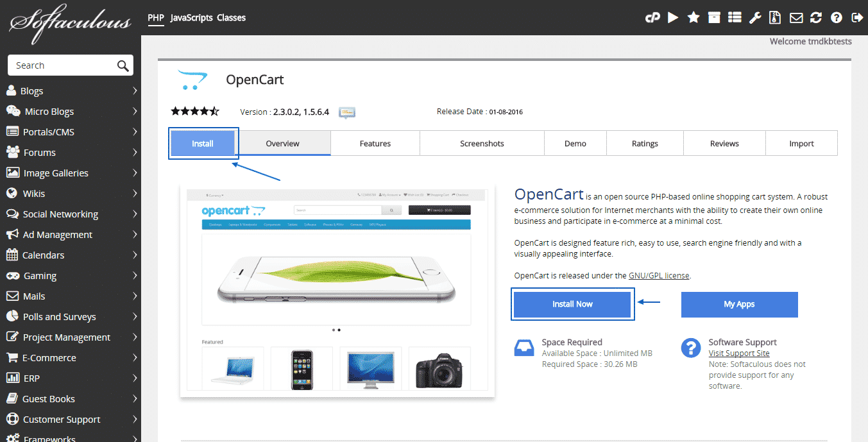
Task: Click the Social Networking bubbles icon
Action: pyautogui.click(x=12, y=214)
